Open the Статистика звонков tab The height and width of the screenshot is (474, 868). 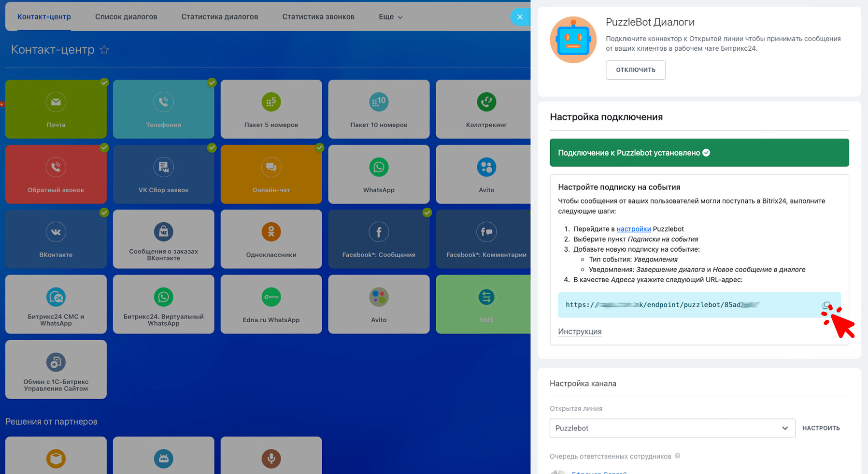point(318,17)
